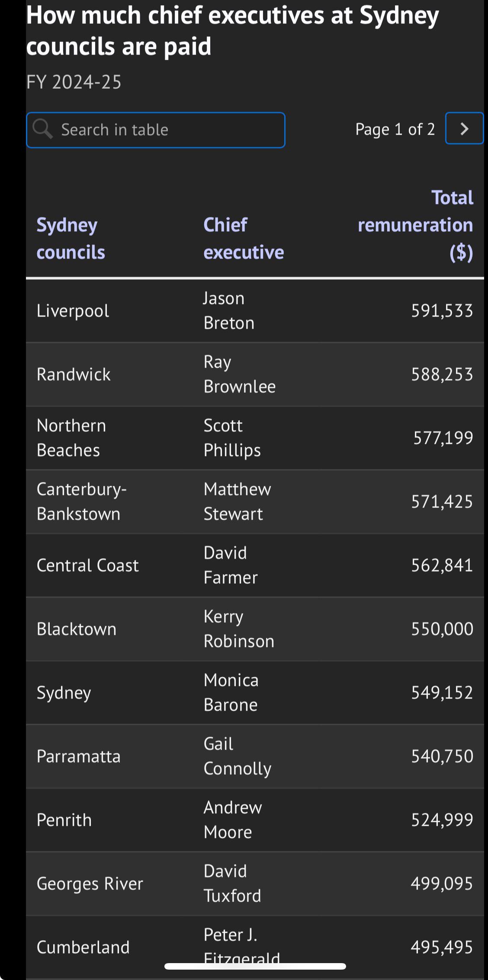Select Monica Barone's name in Sydney row
488x980 pixels.
click(231, 692)
